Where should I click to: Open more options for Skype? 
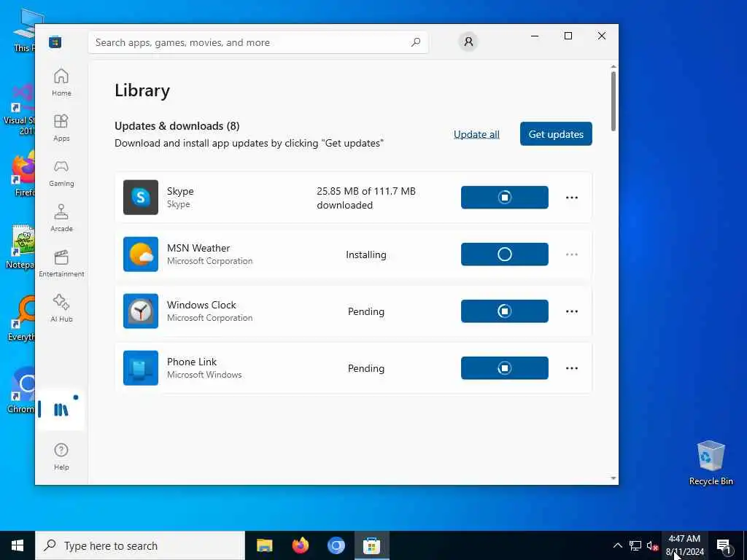(x=572, y=197)
